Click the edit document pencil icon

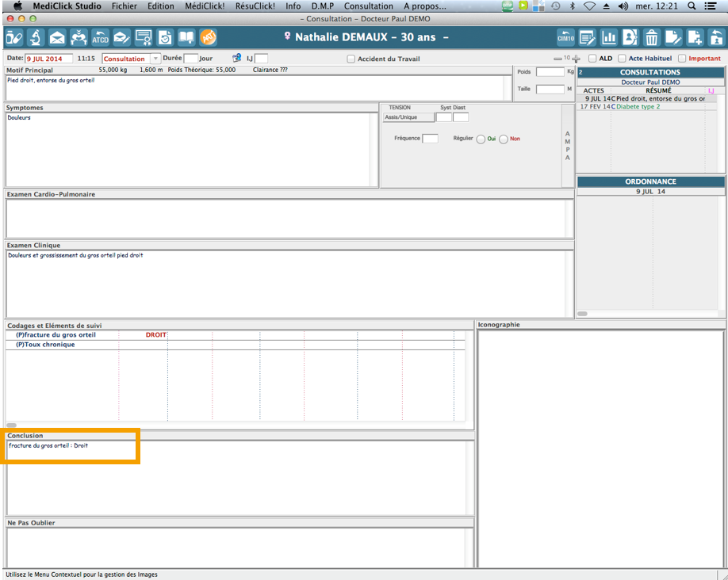coord(673,37)
